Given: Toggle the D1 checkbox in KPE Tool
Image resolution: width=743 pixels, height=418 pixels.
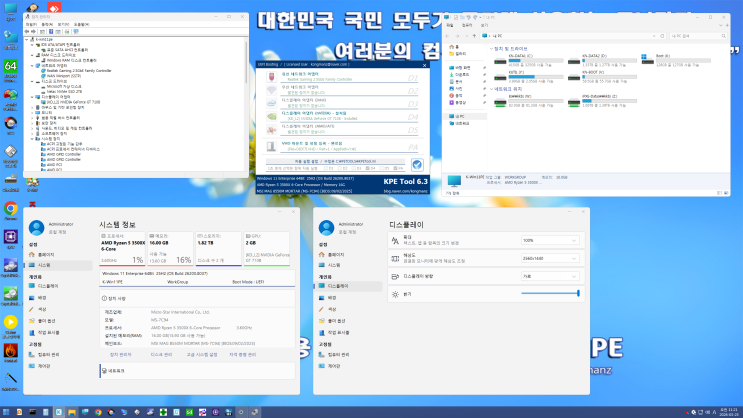Looking at the screenshot, I should [x=328, y=168].
